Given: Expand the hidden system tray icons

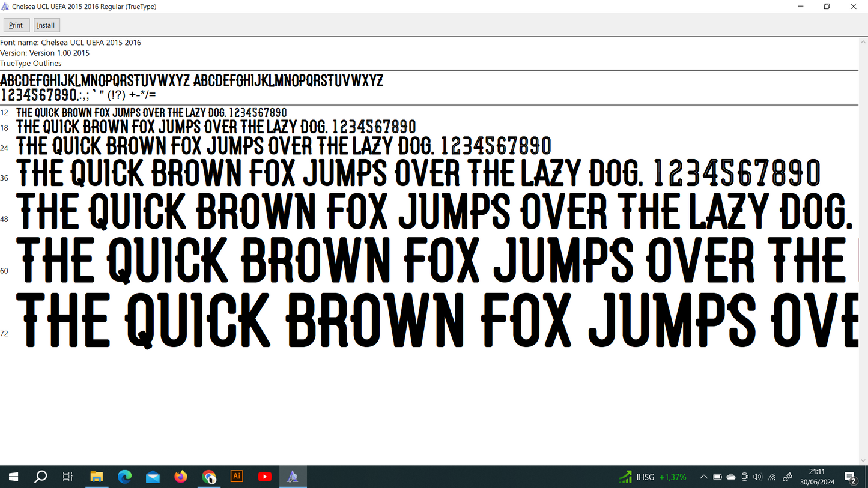Looking at the screenshot, I should [x=703, y=477].
